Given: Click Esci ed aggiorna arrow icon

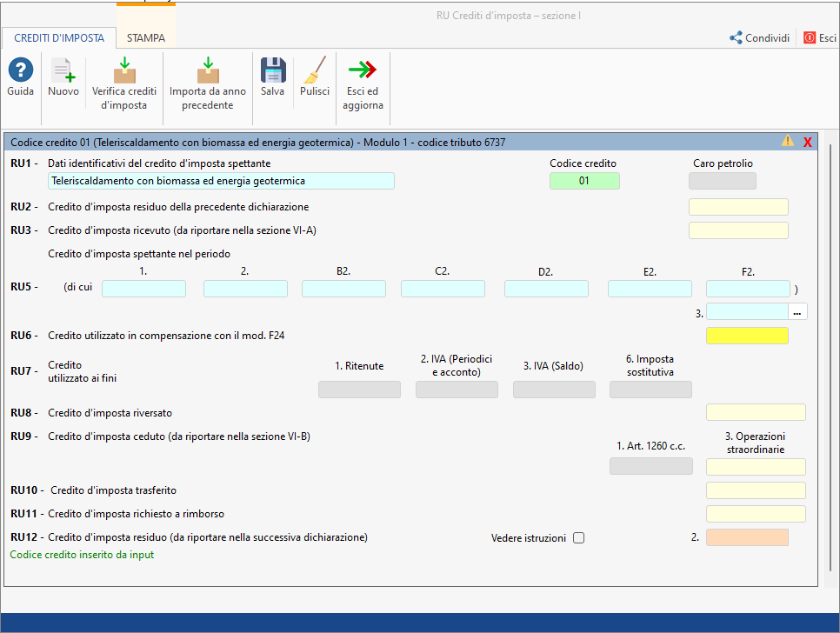Looking at the screenshot, I should click(363, 70).
